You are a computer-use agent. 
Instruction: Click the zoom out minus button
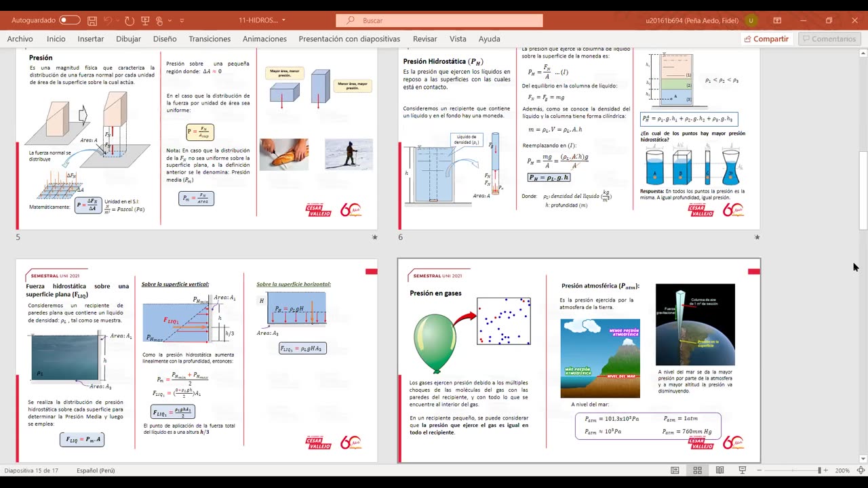(759, 470)
